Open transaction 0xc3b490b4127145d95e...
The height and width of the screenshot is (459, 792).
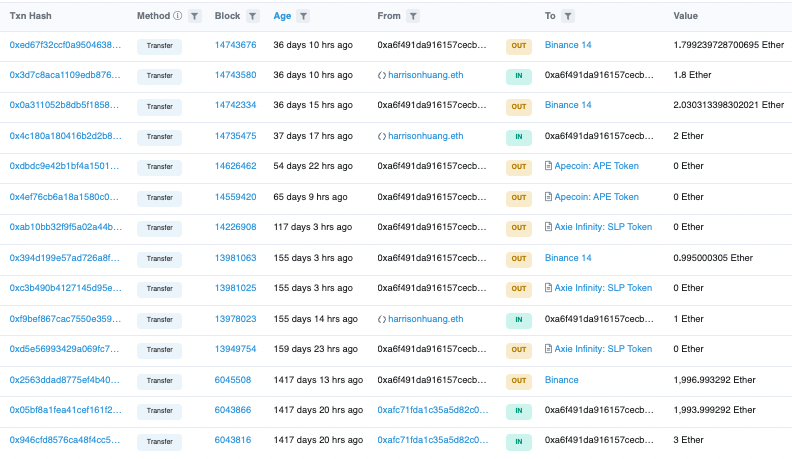tap(66, 288)
